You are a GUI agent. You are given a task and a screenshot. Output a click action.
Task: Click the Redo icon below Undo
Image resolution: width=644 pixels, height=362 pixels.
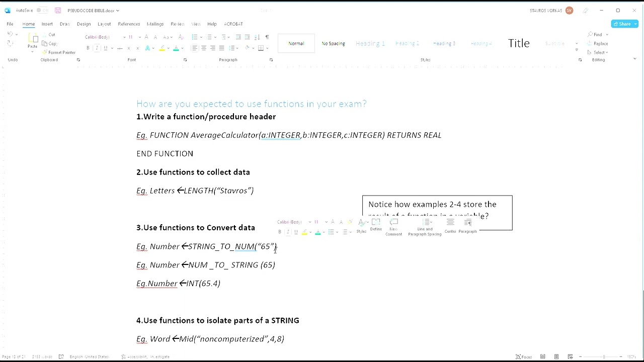click(x=10, y=44)
